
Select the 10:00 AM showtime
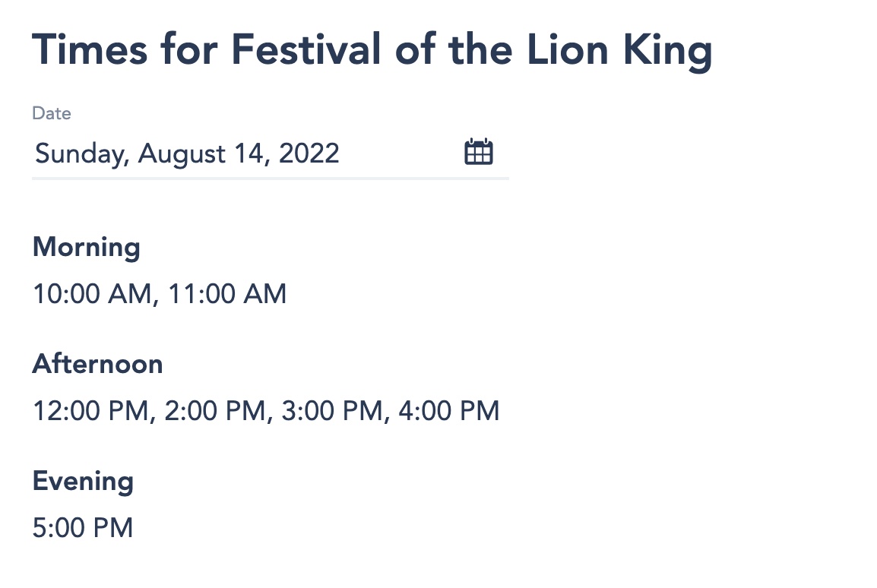[x=93, y=294]
